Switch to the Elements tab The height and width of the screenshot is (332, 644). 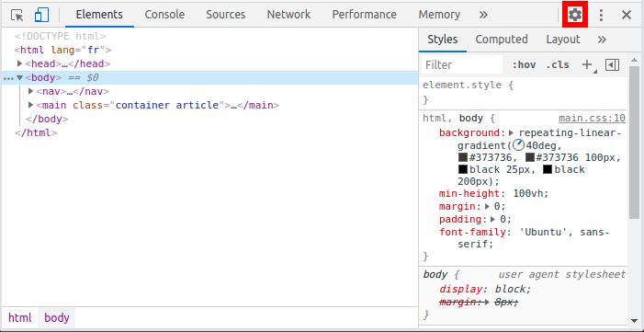click(x=99, y=15)
